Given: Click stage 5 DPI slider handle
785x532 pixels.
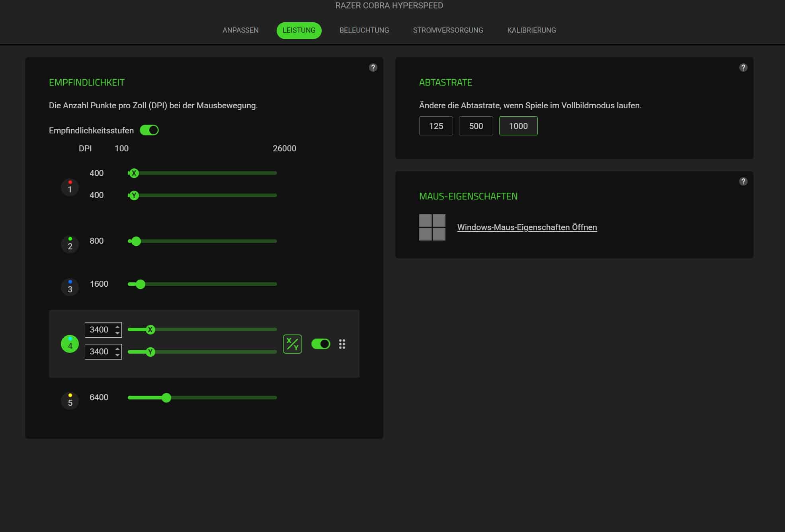Looking at the screenshot, I should click(166, 397).
